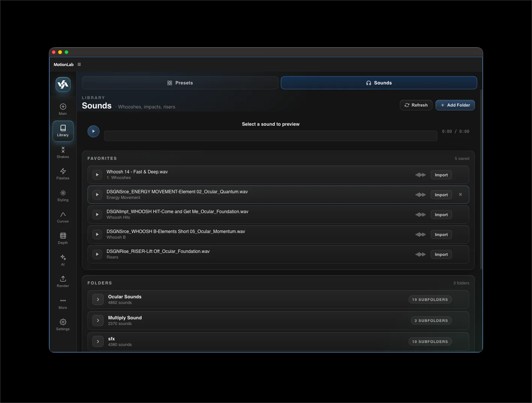
Task: Switch to the Presets tab
Action: point(180,83)
